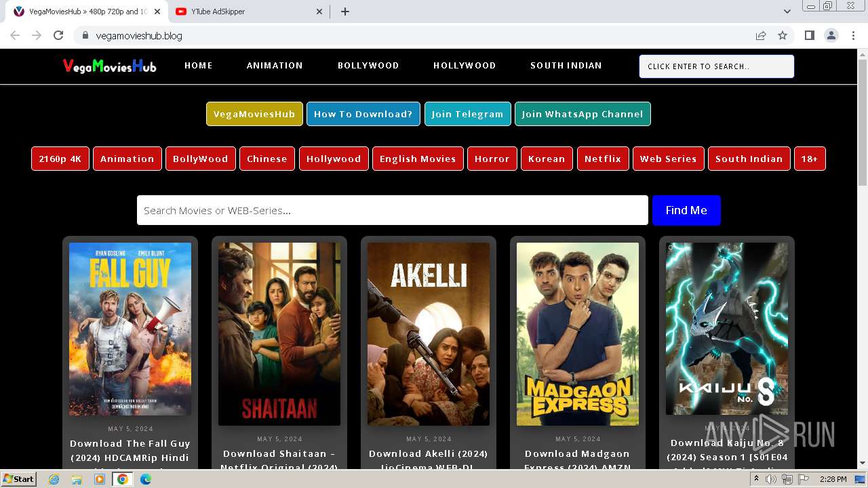This screenshot has height=488, width=868.
Task: Launch Microsoft Edge from taskbar
Action: tap(145, 479)
